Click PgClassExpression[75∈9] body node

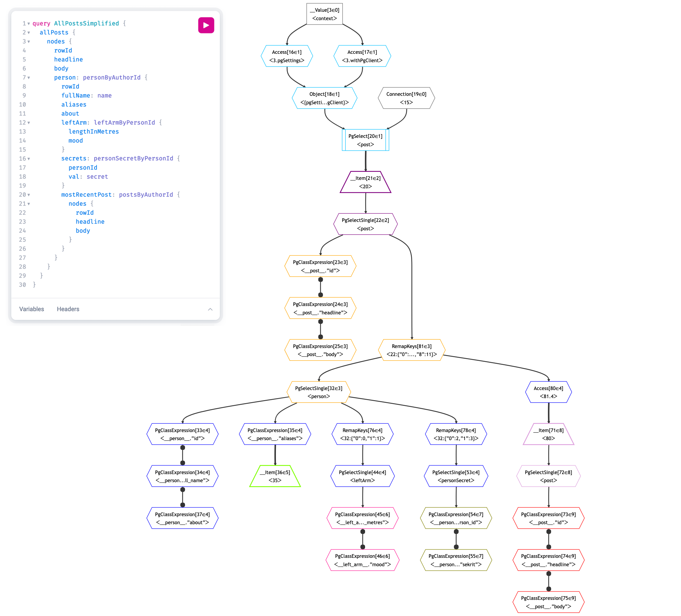click(x=548, y=602)
